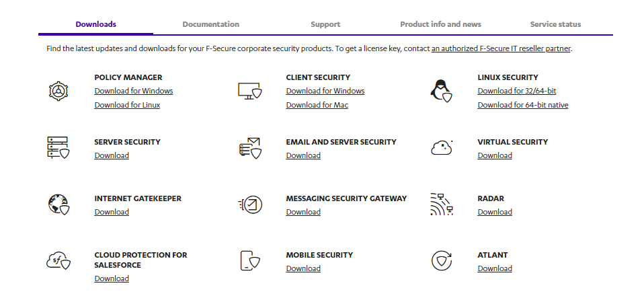Viewport: 644px width, 298px height.
Task: Click the Policy Manager icon
Action: coord(58,90)
